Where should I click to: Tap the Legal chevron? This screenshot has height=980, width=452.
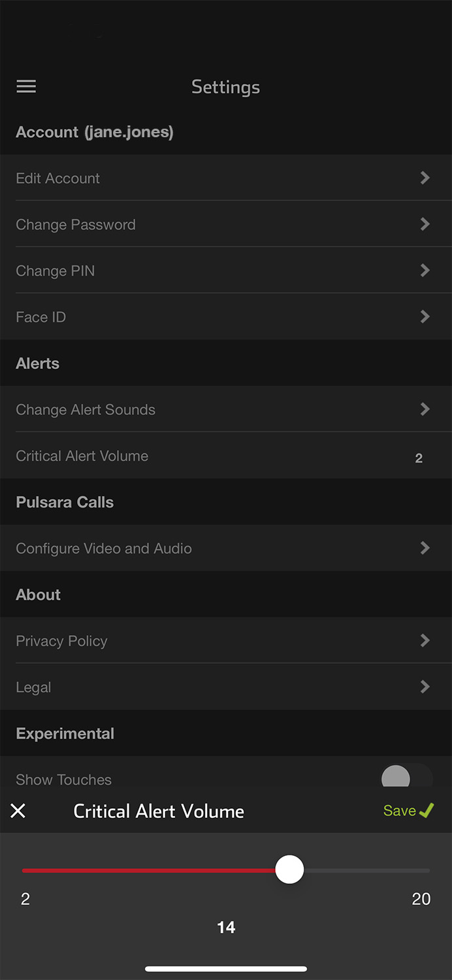(425, 687)
